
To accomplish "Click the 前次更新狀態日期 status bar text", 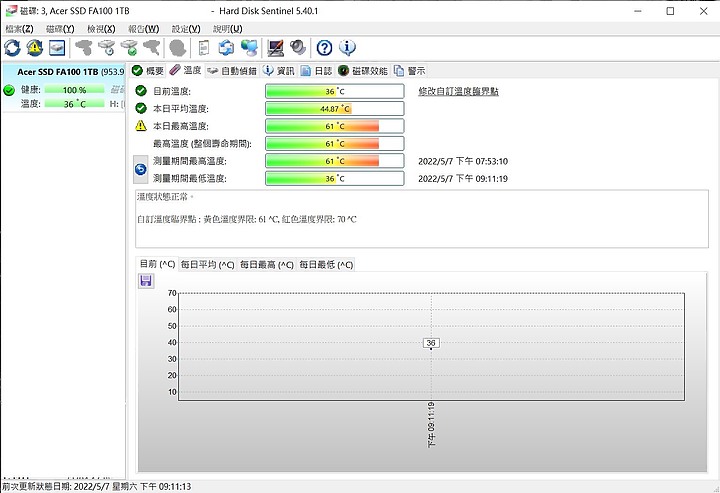I will point(97,486).
